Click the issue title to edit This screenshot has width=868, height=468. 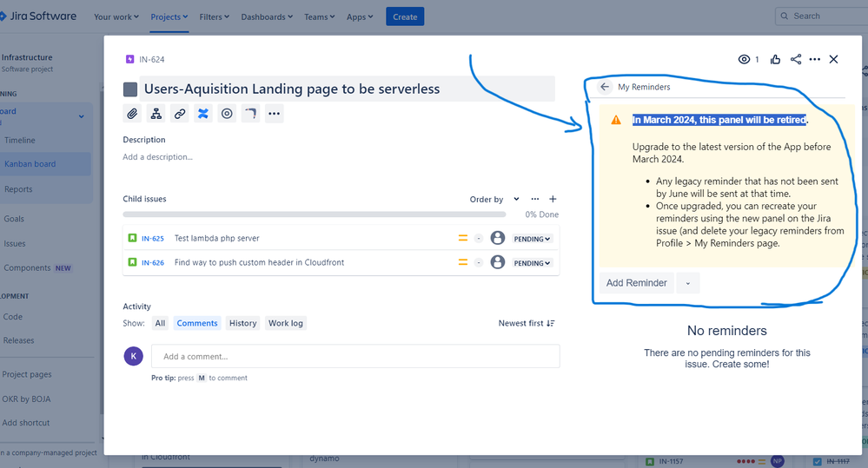pyautogui.click(x=347, y=89)
